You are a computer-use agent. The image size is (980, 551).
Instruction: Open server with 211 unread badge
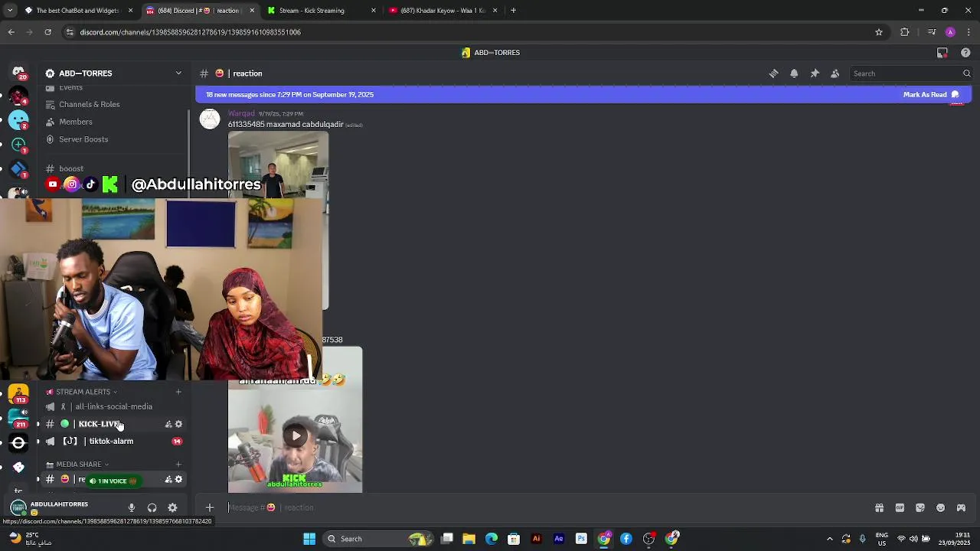[18, 419]
